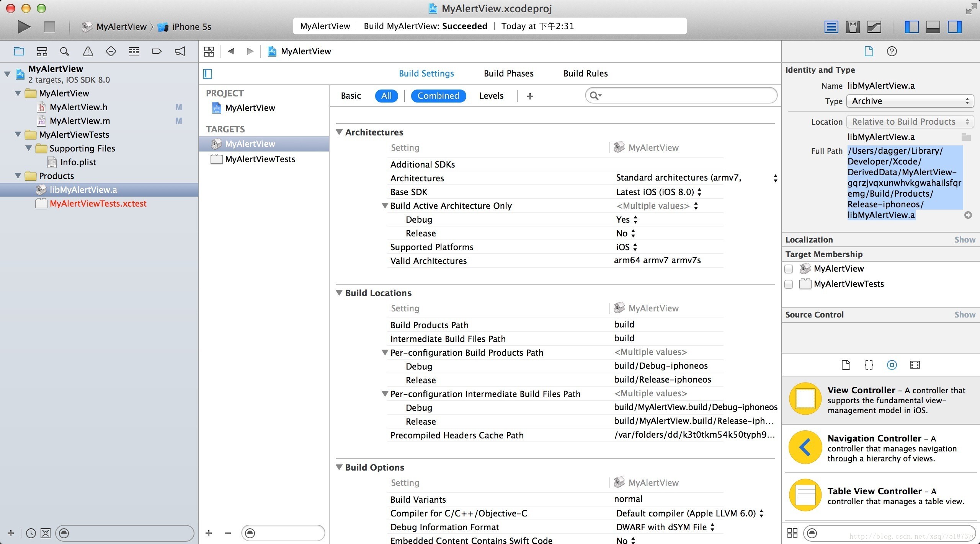Open the Find navigator magnifier icon
The height and width of the screenshot is (544, 980).
65,51
